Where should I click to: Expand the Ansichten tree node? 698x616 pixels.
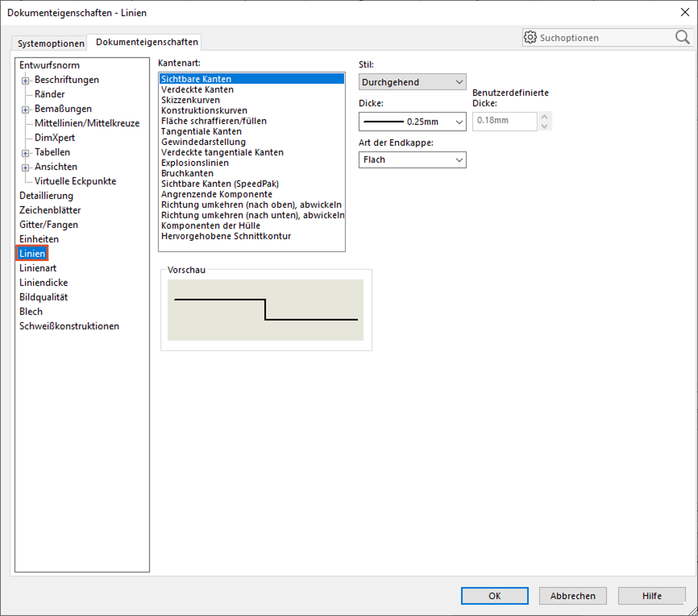click(x=25, y=168)
